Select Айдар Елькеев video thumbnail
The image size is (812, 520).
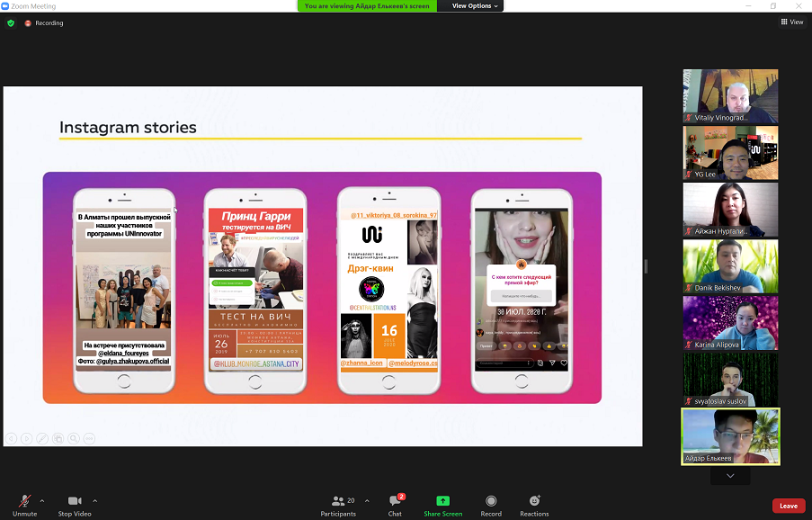click(730, 436)
